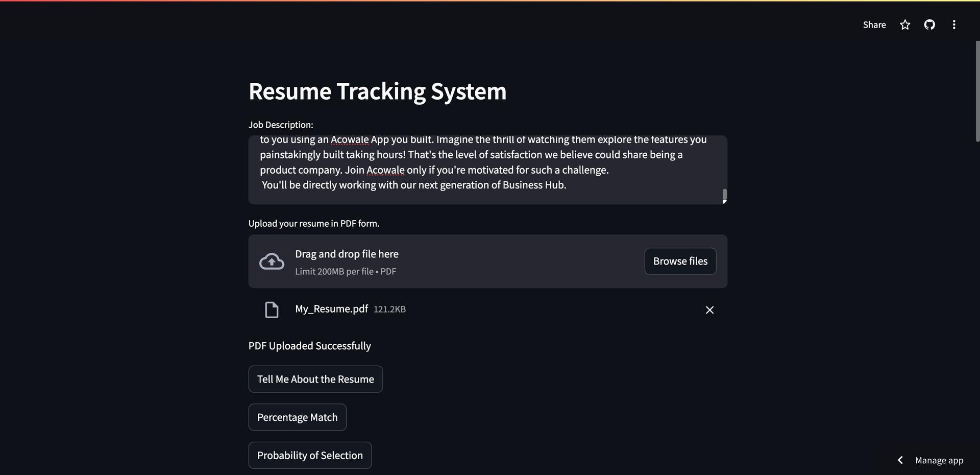Screen dimensions: 980x475
Task: Click the text area resize handle
Action: (724, 201)
